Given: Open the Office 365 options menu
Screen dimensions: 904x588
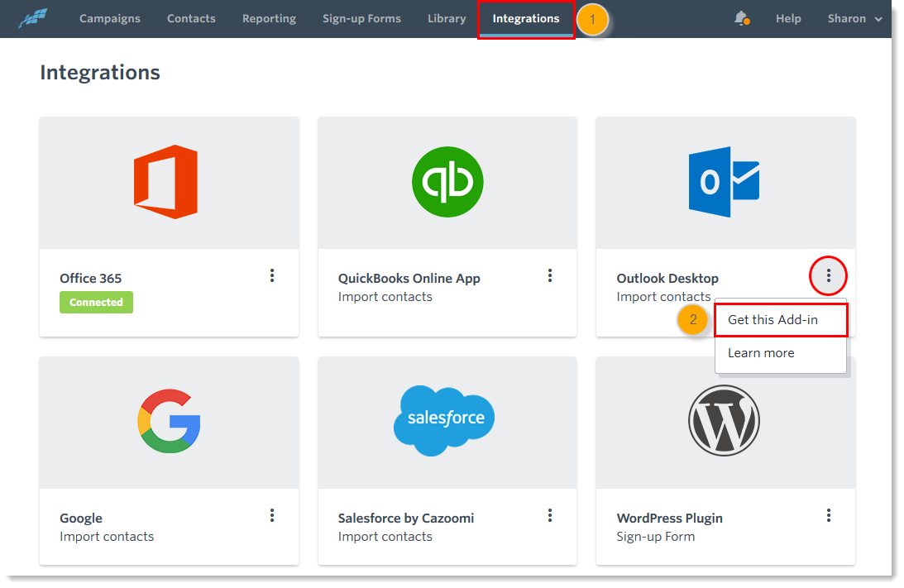Looking at the screenshot, I should pos(272,275).
